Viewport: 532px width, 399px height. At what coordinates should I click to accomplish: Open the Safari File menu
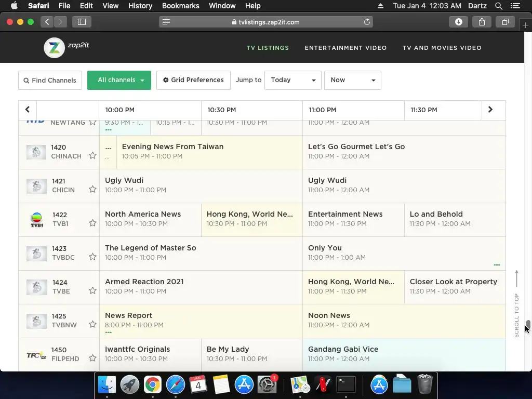click(64, 6)
